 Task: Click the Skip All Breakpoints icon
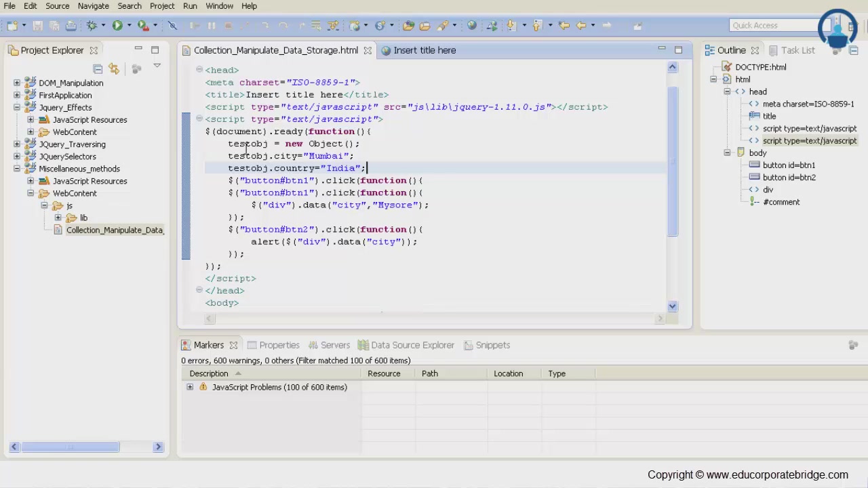pyautogui.click(x=172, y=26)
